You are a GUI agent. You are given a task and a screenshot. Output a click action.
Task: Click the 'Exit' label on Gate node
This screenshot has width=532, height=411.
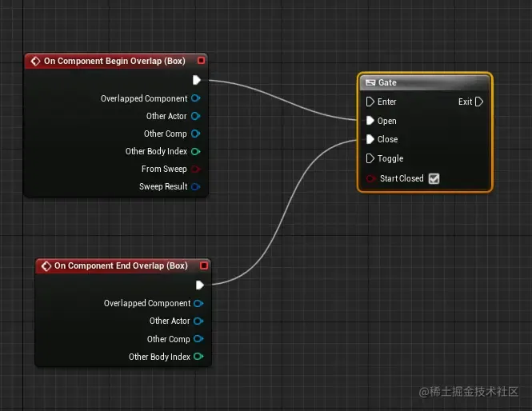(465, 102)
